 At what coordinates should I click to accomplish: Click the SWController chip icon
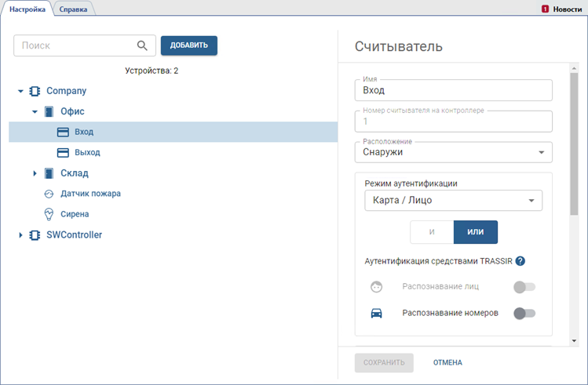coord(35,234)
